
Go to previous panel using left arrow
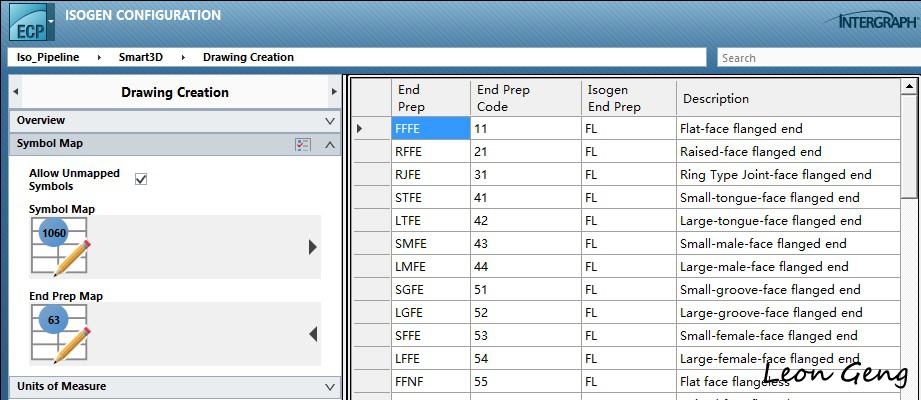pyautogui.click(x=15, y=92)
